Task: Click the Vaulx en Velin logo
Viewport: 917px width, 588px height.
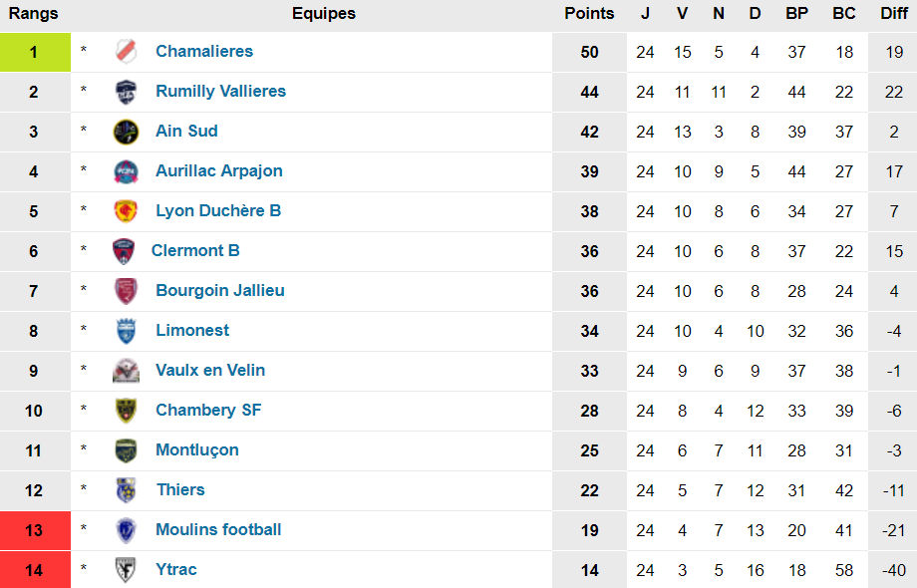Action: (126, 371)
